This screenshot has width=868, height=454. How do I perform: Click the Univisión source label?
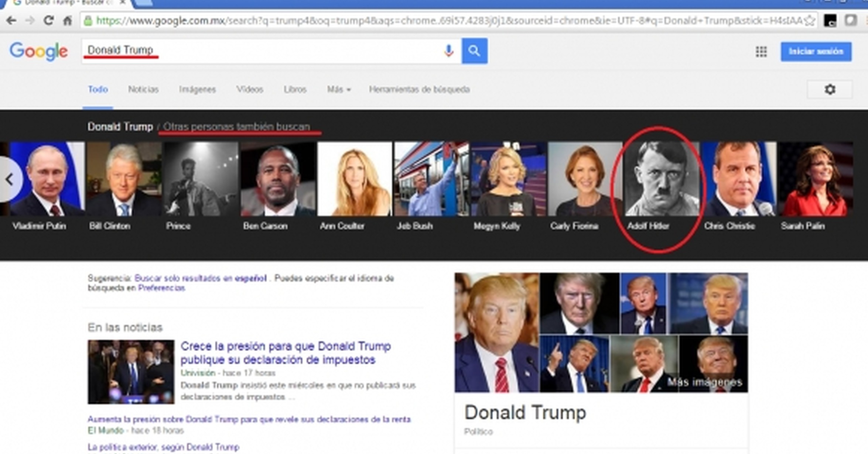[x=198, y=373]
